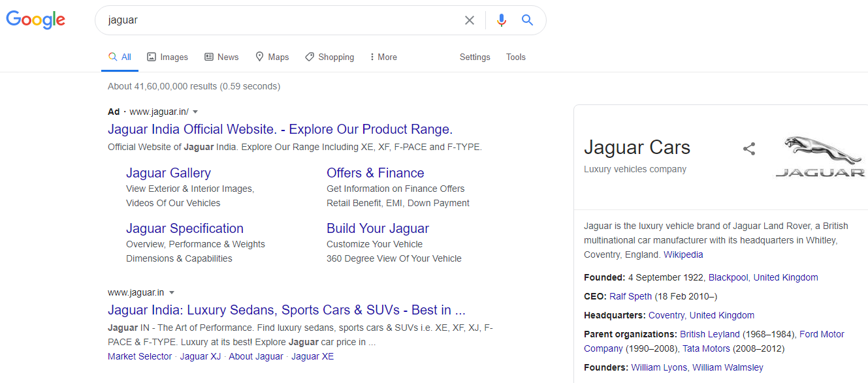Open the Offers & Finance sitelink
The width and height of the screenshot is (868, 383).
[376, 173]
